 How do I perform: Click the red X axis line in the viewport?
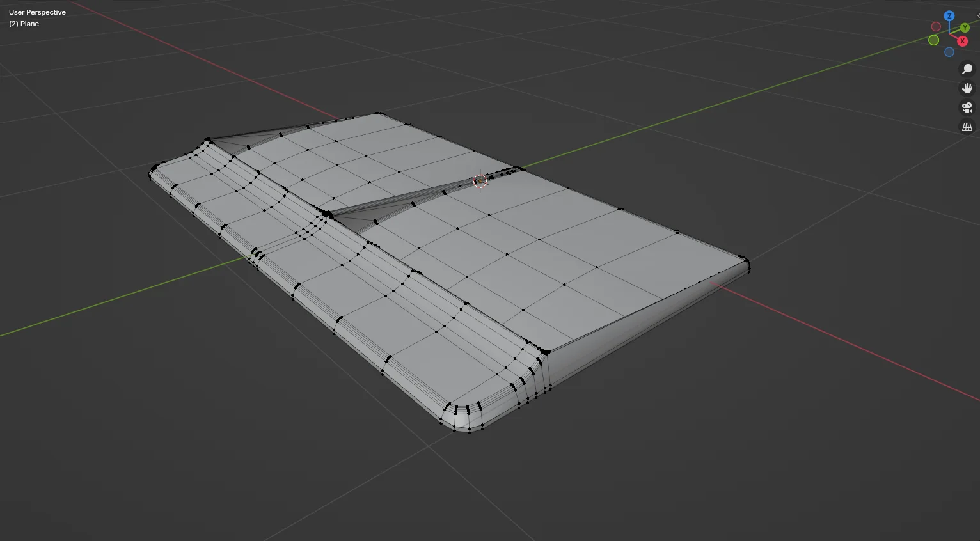(x=800, y=320)
